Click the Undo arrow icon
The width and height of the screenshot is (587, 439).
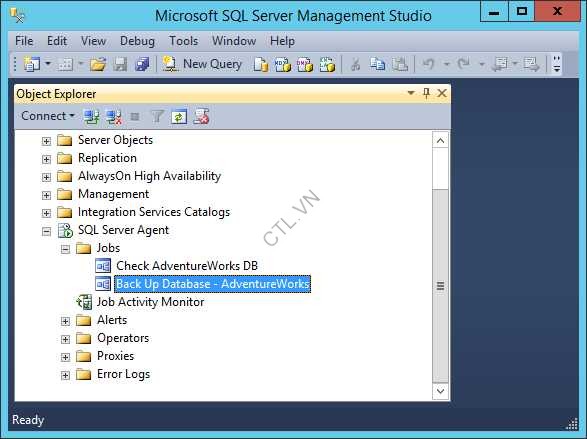pos(428,64)
